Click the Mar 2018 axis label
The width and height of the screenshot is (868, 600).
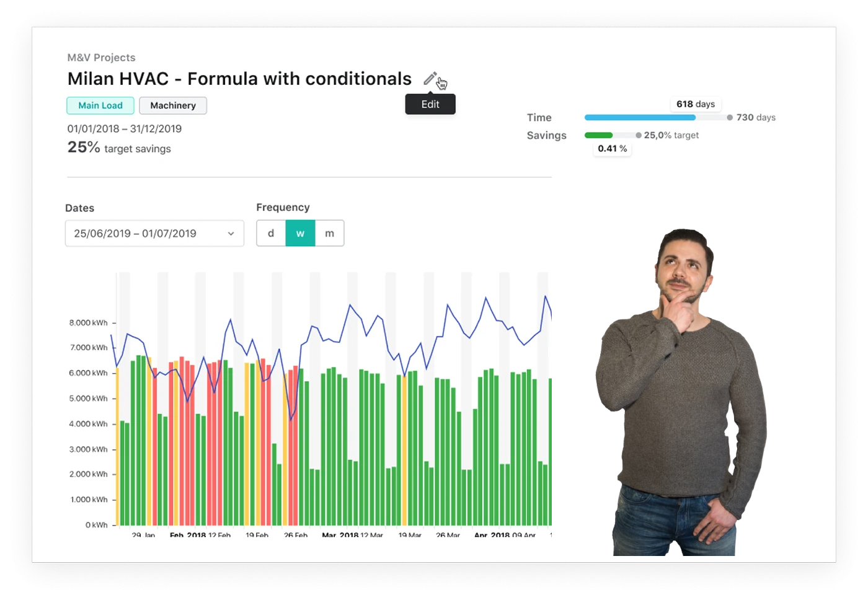click(340, 534)
